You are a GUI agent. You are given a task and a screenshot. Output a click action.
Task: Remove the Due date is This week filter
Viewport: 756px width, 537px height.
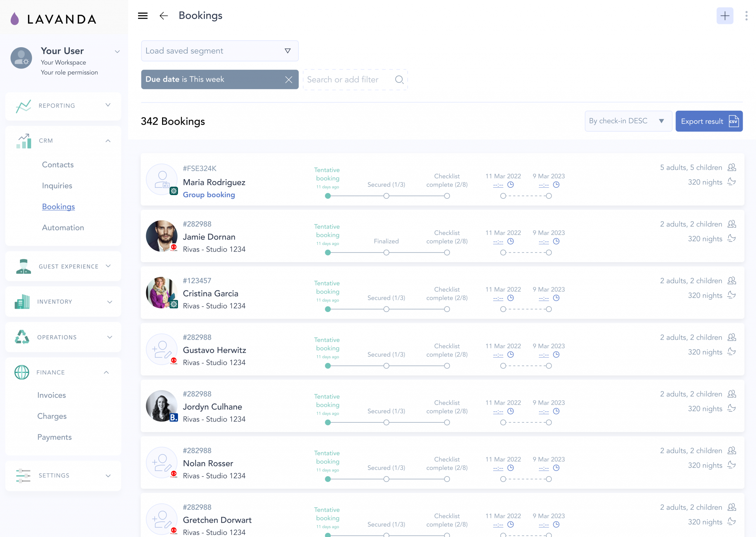(289, 79)
